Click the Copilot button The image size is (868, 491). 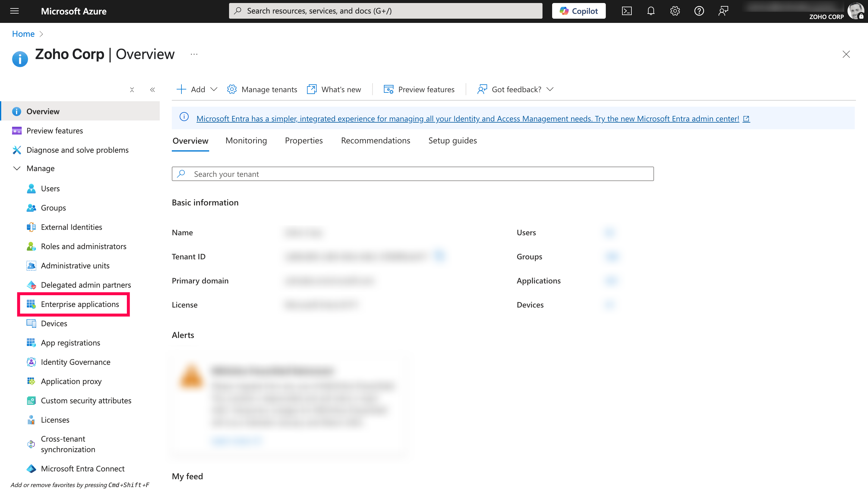click(x=579, y=11)
